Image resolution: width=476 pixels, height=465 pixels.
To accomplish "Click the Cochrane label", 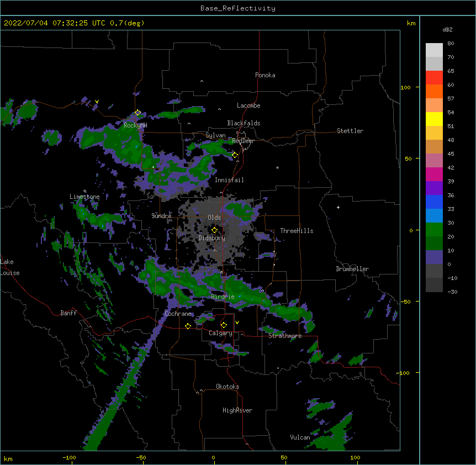I will click(178, 314).
